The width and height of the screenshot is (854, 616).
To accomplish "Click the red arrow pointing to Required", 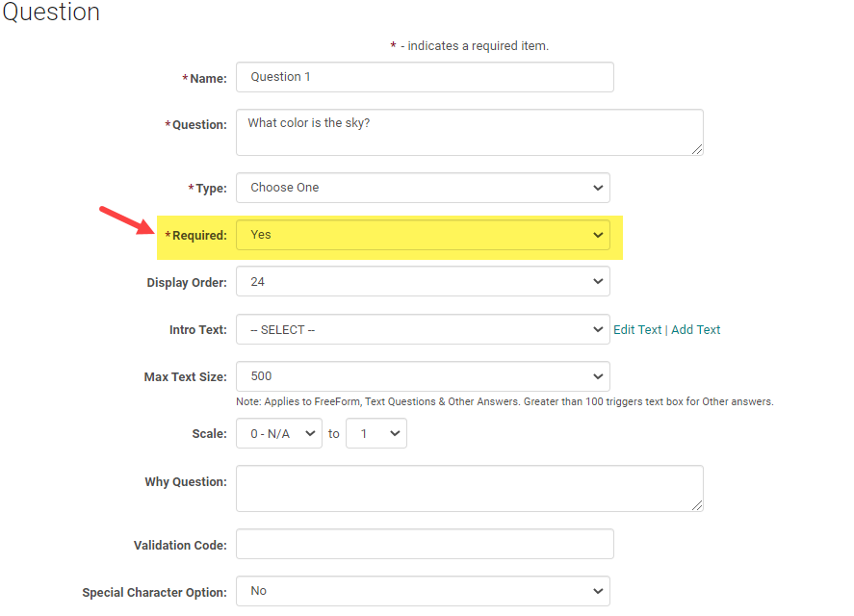I will click(127, 220).
